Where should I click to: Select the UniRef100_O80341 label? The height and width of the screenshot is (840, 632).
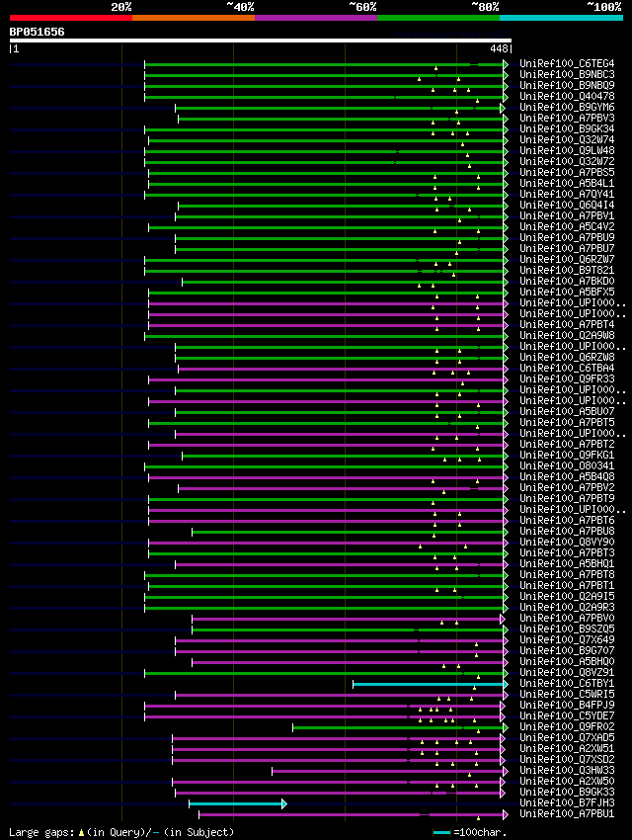pyautogui.click(x=567, y=466)
